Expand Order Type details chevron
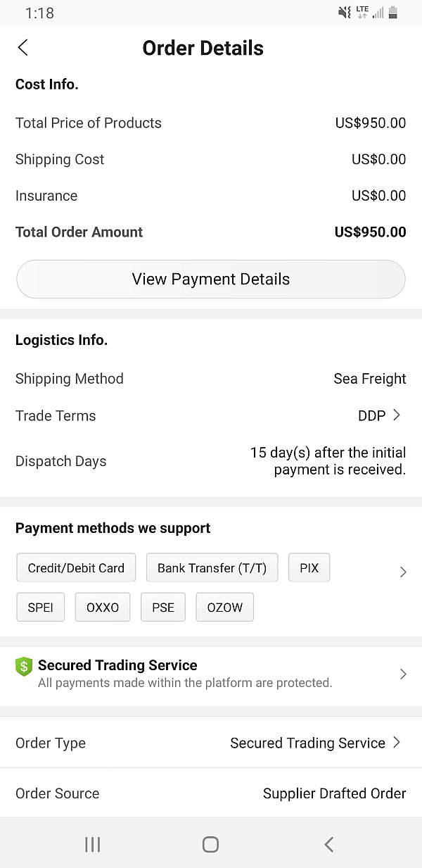Image resolution: width=422 pixels, height=868 pixels. pos(397,742)
